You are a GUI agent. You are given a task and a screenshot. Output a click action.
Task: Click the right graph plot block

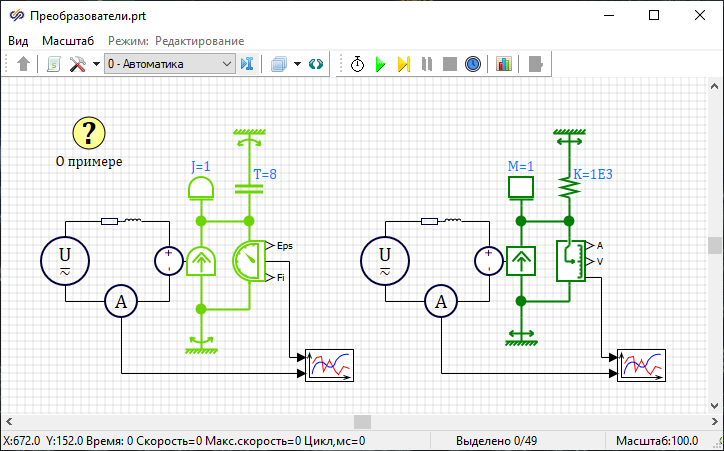coord(640,366)
